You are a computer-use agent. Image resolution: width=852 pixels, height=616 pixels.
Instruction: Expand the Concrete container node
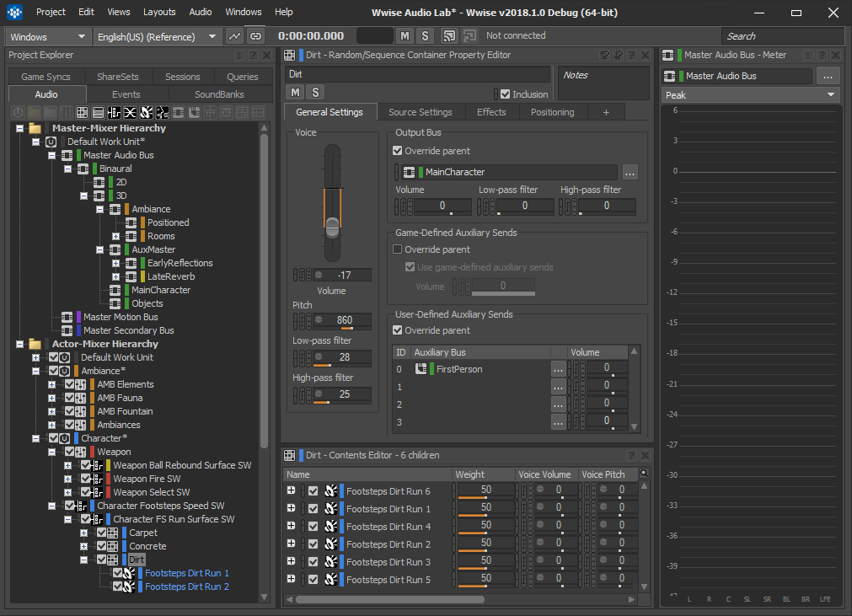point(83,546)
